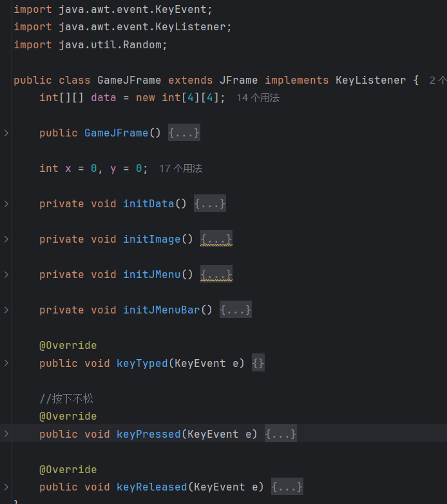Click the initJMenu method name
The height and width of the screenshot is (504, 447).
coord(152,274)
